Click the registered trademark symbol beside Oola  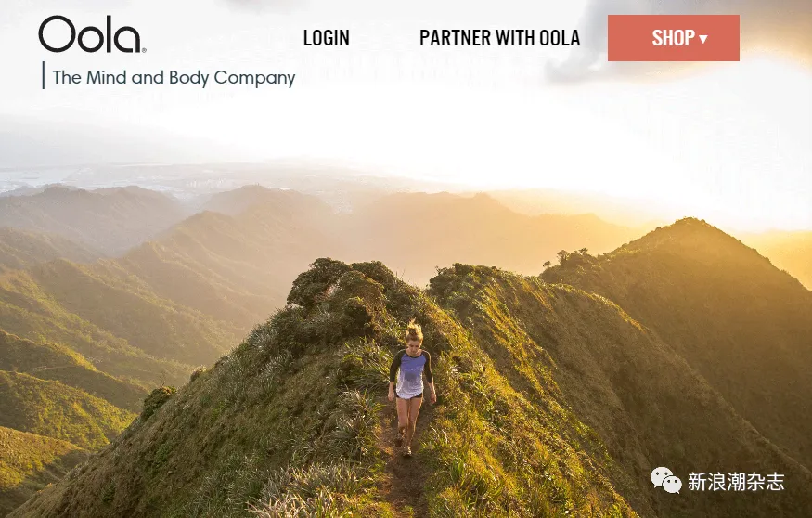pos(144,50)
